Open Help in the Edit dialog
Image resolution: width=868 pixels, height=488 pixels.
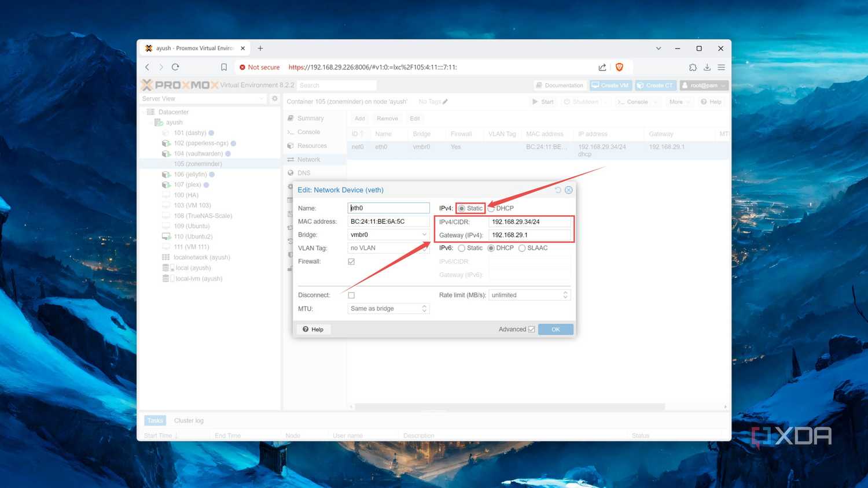313,329
